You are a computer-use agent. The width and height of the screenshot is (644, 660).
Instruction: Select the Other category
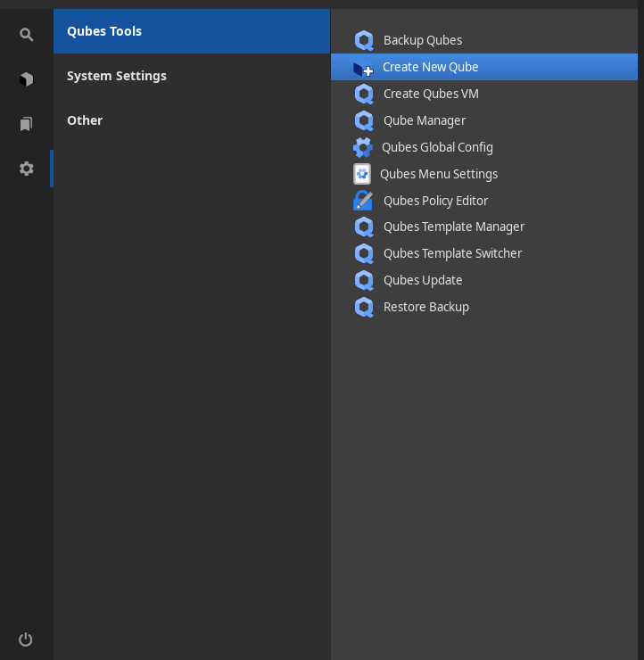point(192,120)
